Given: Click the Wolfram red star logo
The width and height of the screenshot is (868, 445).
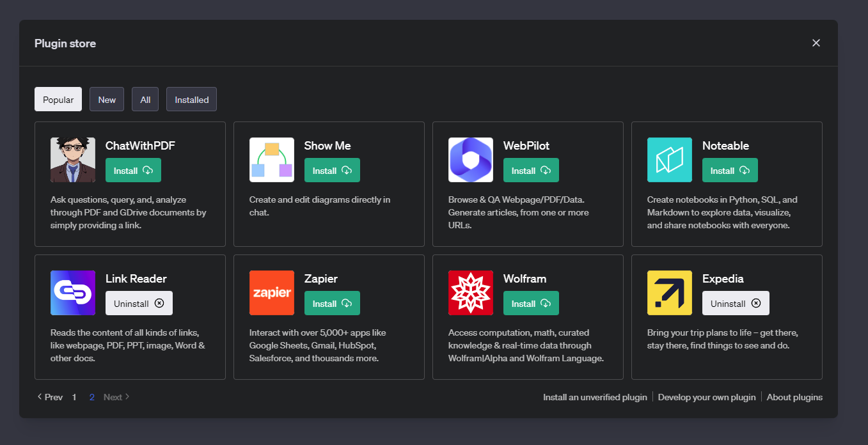Looking at the screenshot, I should point(471,293).
